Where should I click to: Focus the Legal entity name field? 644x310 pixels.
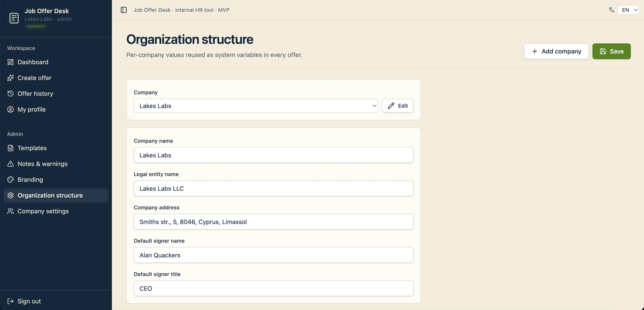[274, 188]
